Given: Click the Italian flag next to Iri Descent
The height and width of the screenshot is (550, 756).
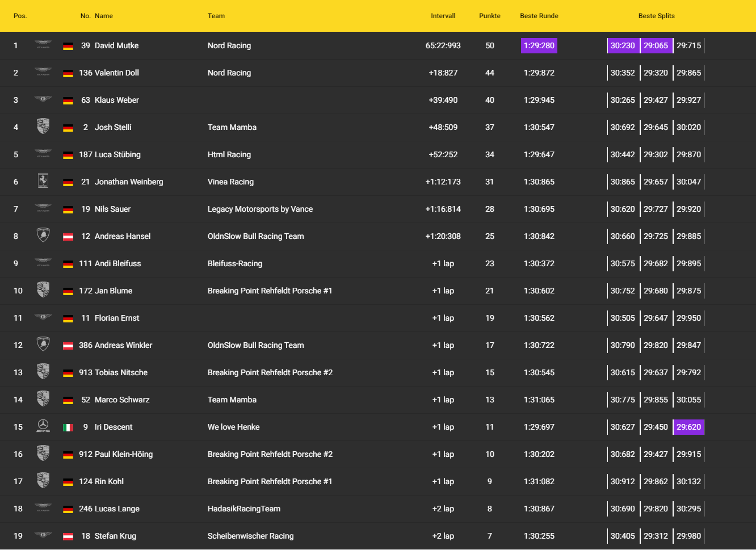Looking at the screenshot, I should pyautogui.click(x=68, y=427).
